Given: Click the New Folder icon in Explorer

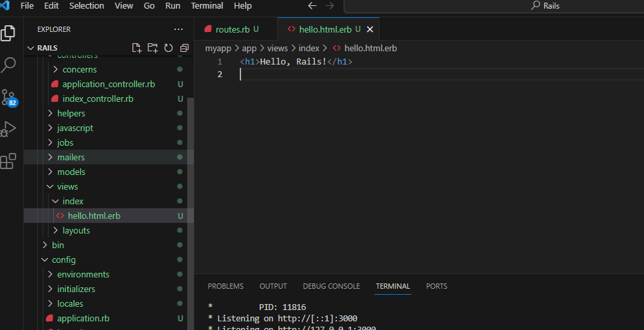Looking at the screenshot, I should coord(153,48).
